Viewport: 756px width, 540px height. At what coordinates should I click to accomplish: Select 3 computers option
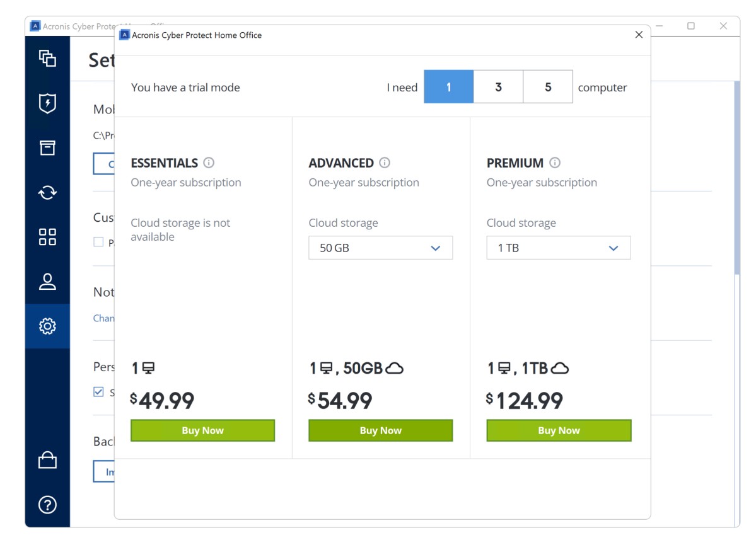point(498,87)
